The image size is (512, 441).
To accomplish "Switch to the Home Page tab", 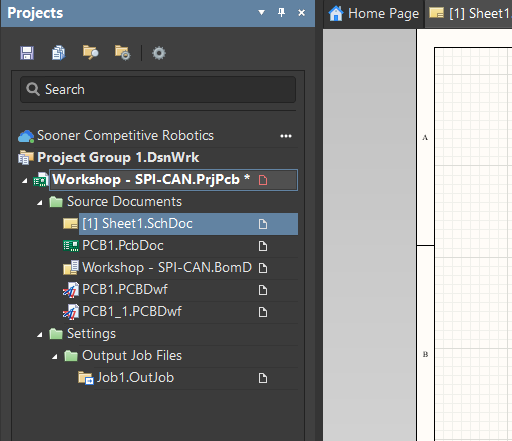I will pos(374,14).
